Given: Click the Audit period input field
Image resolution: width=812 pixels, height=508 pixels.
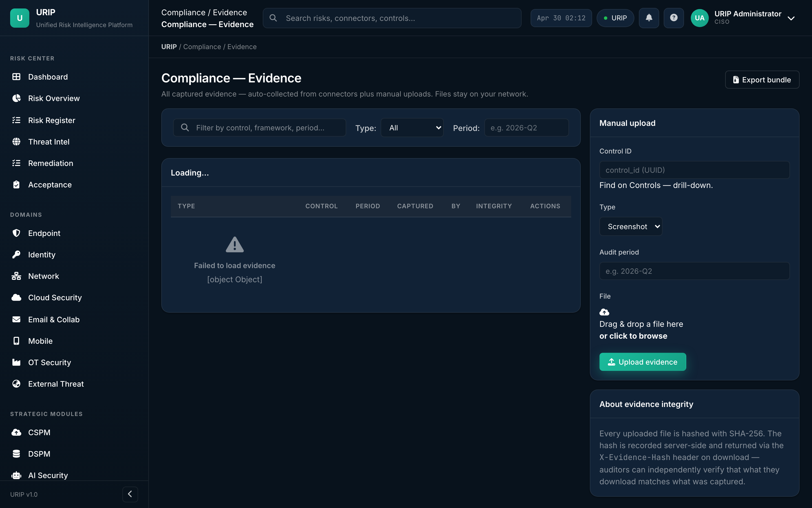Looking at the screenshot, I should [x=694, y=271].
